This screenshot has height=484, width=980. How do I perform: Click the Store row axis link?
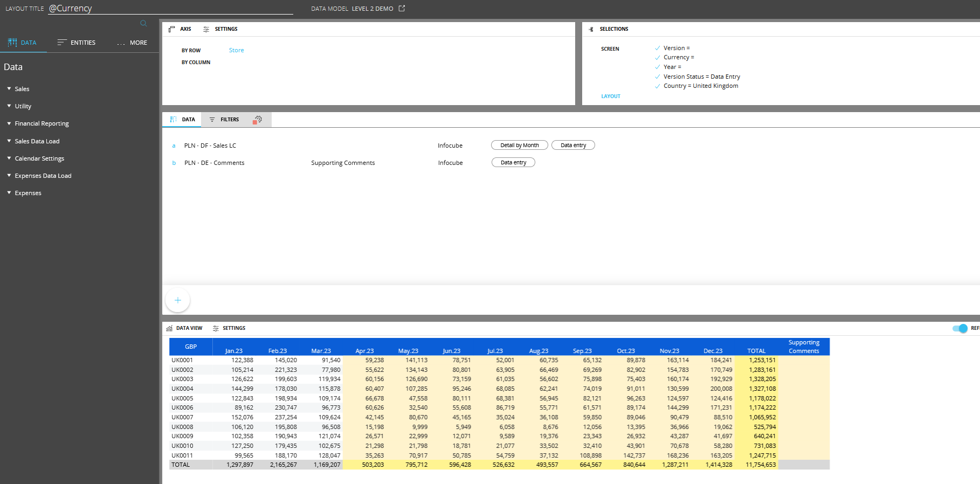tap(236, 50)
